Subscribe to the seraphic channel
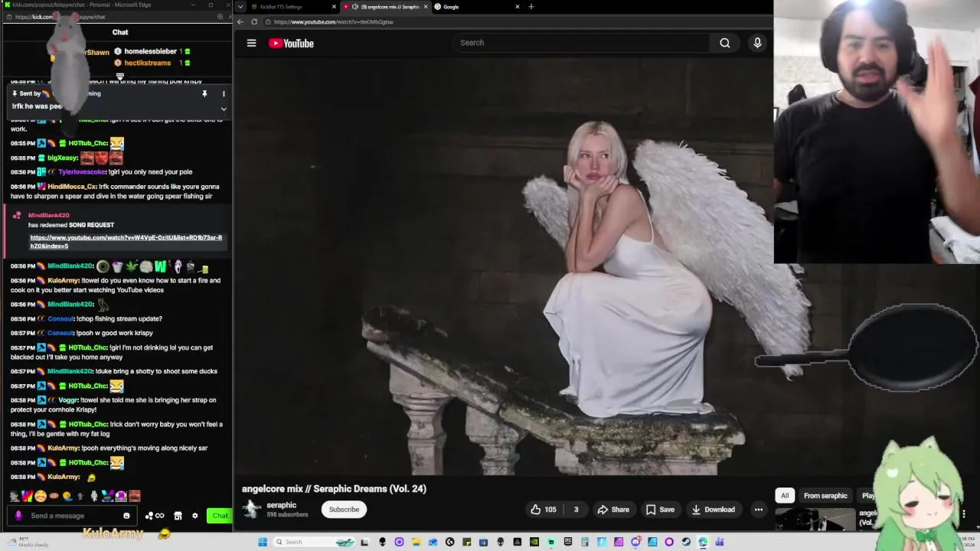The image size is (980, 551). pyautogui.click(x=344, y=510)
